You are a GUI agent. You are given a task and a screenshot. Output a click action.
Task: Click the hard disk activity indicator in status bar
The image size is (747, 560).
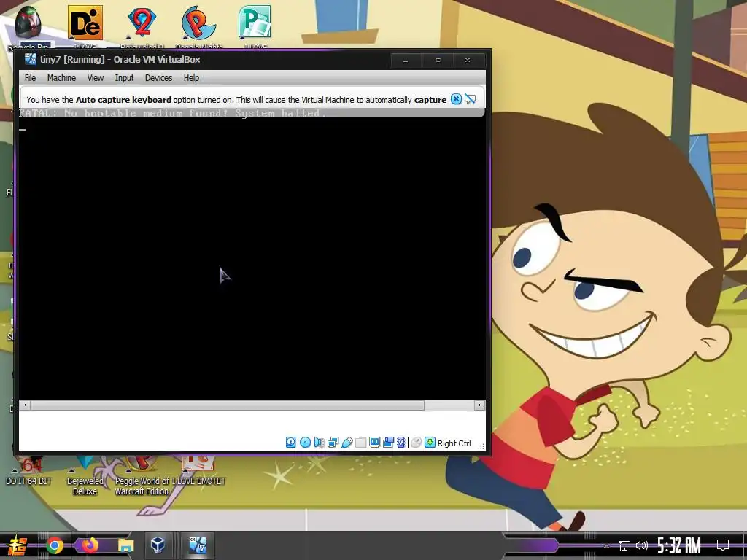pos(290,443)
